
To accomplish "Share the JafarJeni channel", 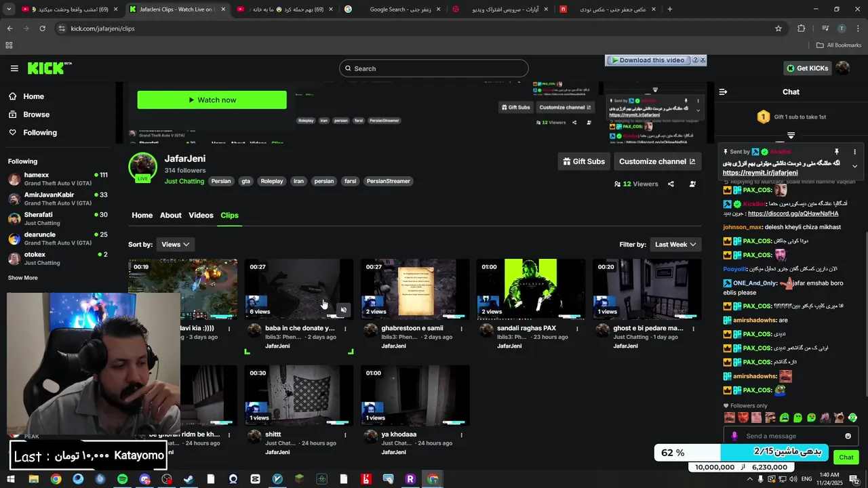I will 671,184.
